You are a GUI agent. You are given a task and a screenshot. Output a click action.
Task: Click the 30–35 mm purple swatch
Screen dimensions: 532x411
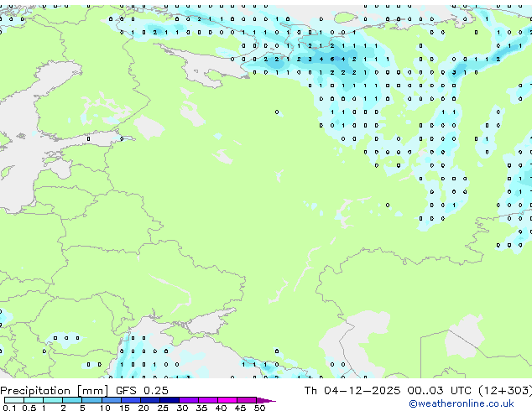[x=188, y=400]
